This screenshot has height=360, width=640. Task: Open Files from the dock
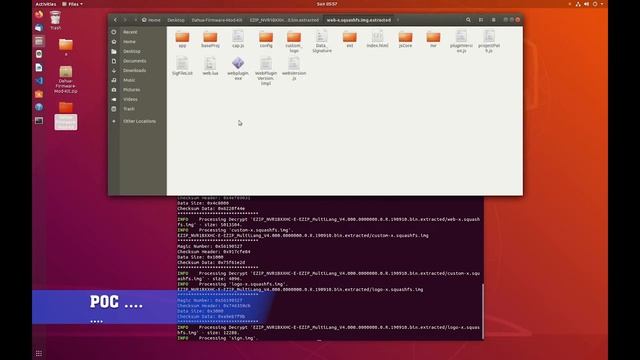point(39,41)
